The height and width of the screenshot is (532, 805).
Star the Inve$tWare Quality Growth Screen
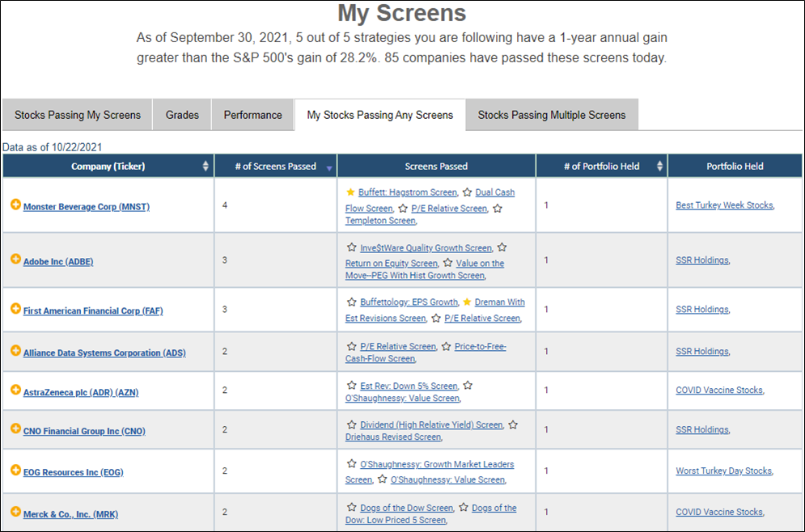[x=352, y=247]
